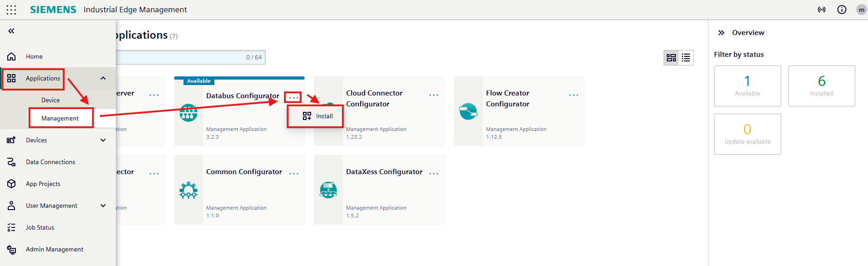Click the Data Connections icon

tap(11, 162)
